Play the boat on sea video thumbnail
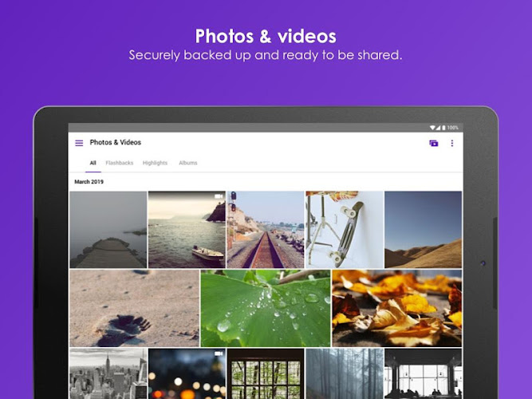 pos(187,230)
